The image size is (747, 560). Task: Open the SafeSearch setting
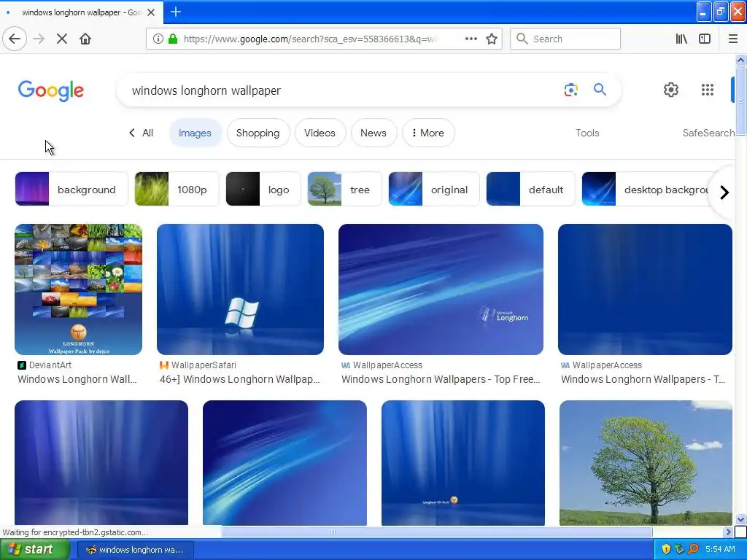click(708, 133)
